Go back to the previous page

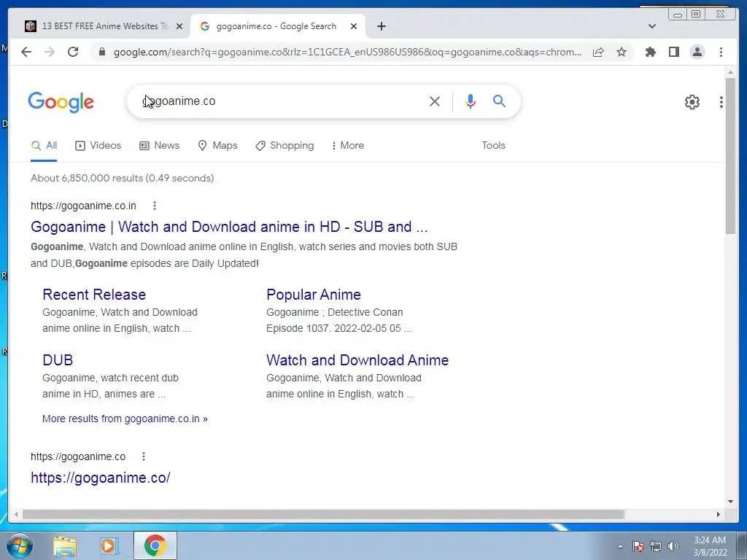pyautogui.click(x=26, y=52)
